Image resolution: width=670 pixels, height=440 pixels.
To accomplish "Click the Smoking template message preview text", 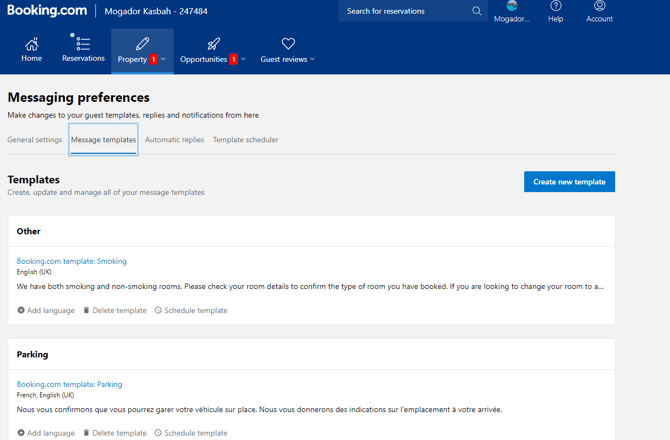I will pyautogui.click(x=310, y=286).
